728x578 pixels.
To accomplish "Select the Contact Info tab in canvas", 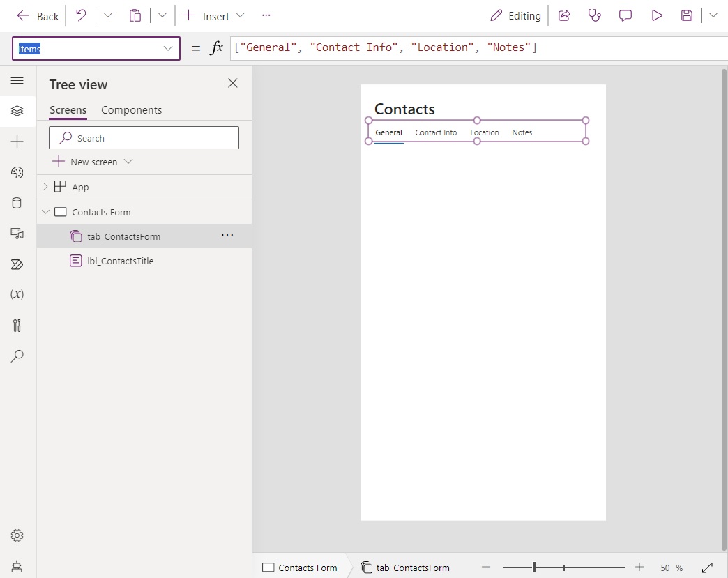I will coord(436,132).
